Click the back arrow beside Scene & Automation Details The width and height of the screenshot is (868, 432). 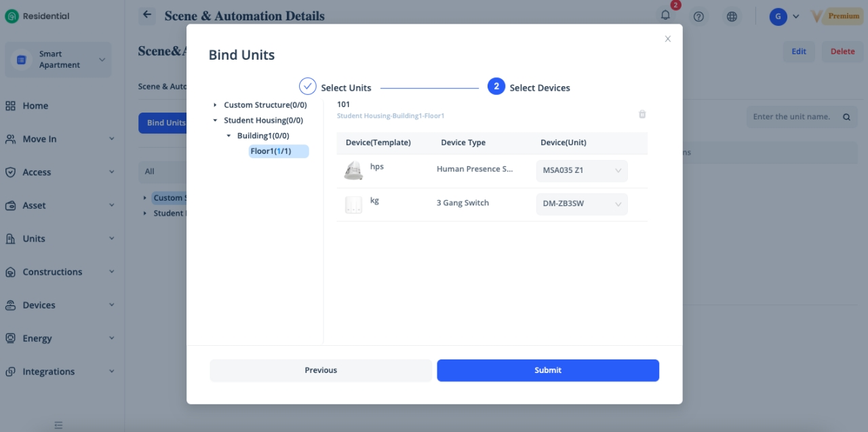click(147, 16)
